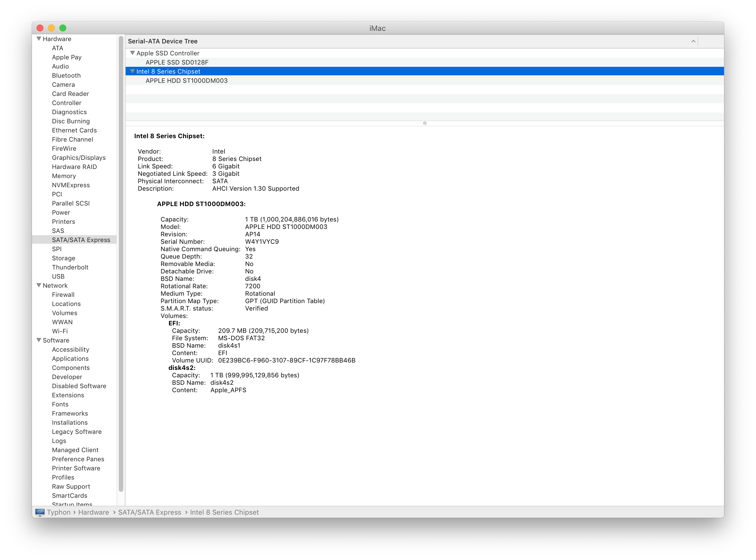Viewport: 756px width, 560px height.
Task: Select Legacy Software in the sidebar
Action: click(77, 432)
